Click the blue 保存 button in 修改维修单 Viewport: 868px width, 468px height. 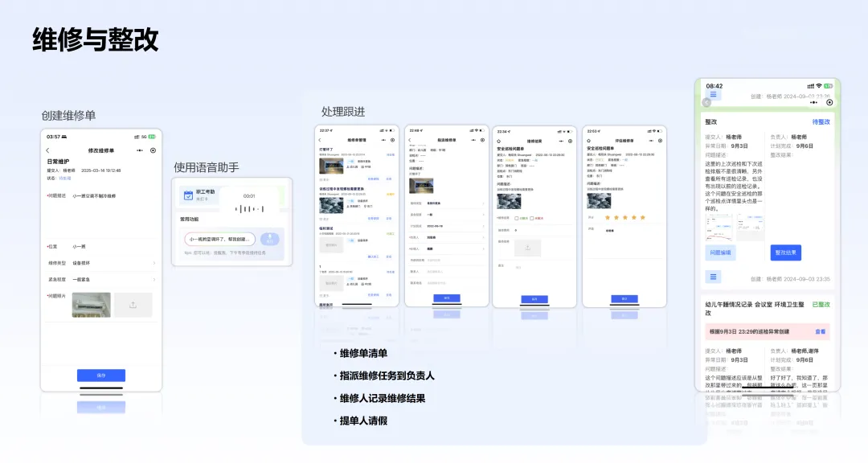click(x=100, y=375)
